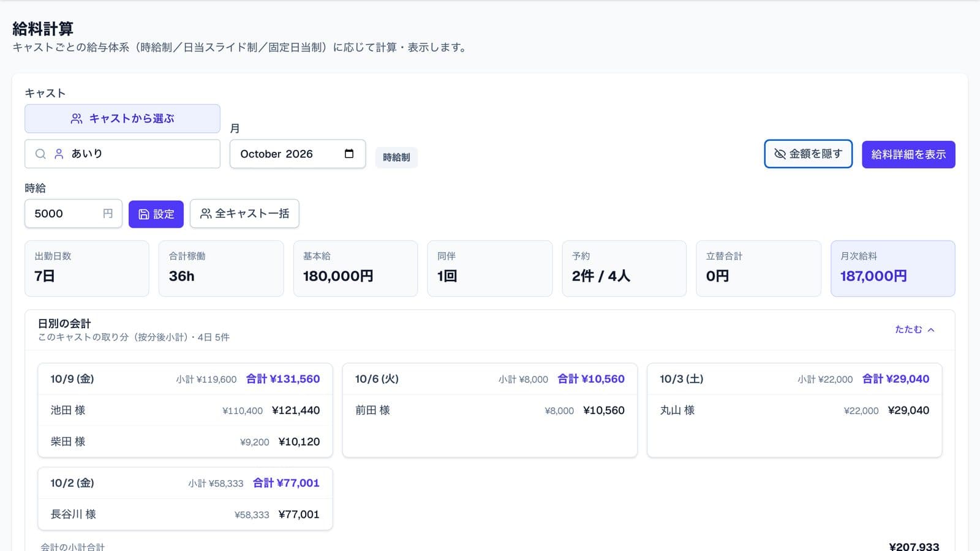The width and height of the screenshot is (980, 551).
Task: Click the ¥207,933 subtotal sum
Action: pos(914,546)
